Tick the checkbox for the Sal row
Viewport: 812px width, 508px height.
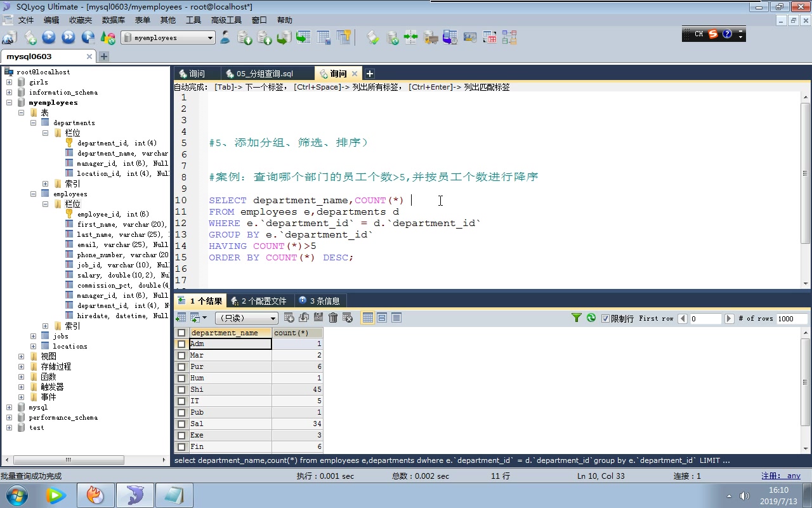(181, 424)
